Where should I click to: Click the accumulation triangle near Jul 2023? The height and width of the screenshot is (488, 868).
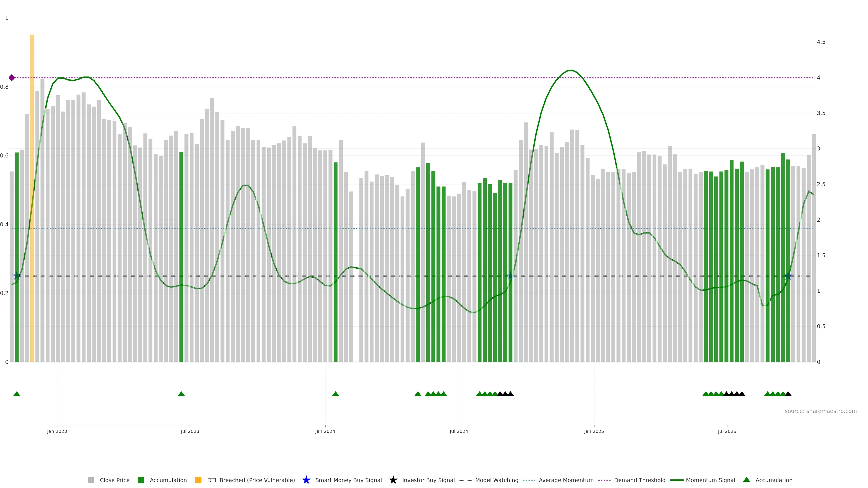pyautogui.click(x=181, y=394)
